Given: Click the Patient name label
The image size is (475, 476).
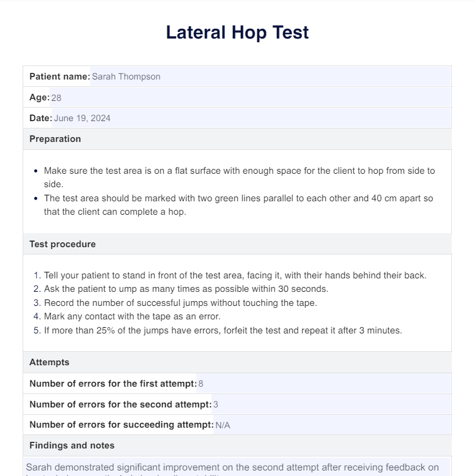Looking at the screenshot, I should pos(59,76).
